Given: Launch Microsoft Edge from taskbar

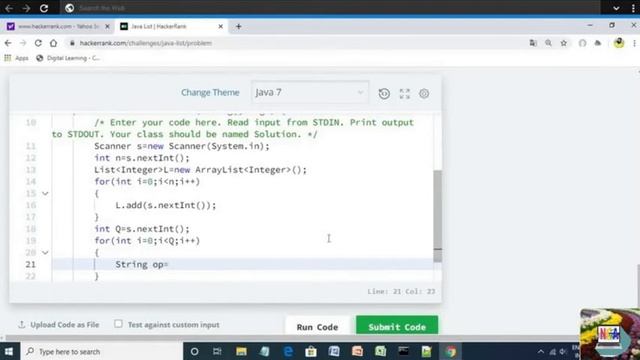Looking at the screenshot, I should tap(288, 351).
